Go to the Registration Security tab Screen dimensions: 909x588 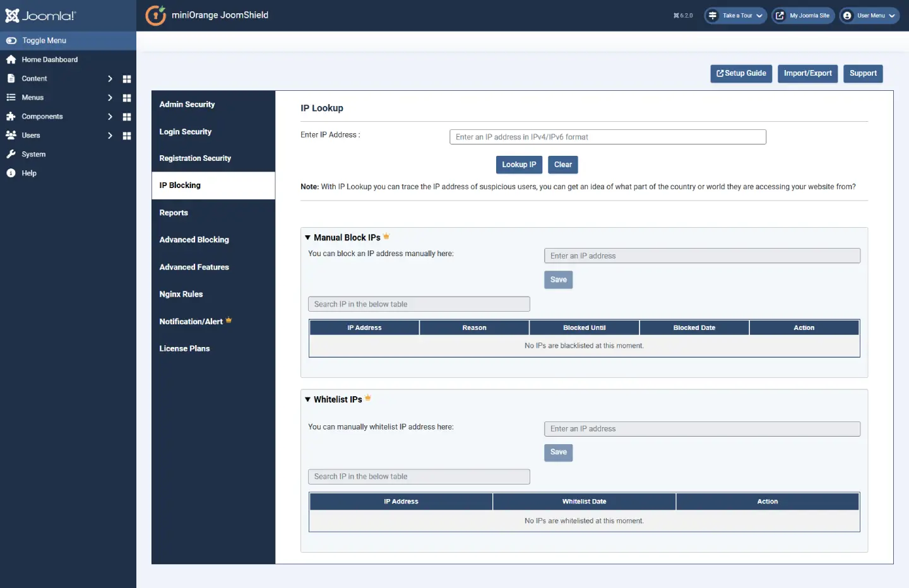(213, 158)
